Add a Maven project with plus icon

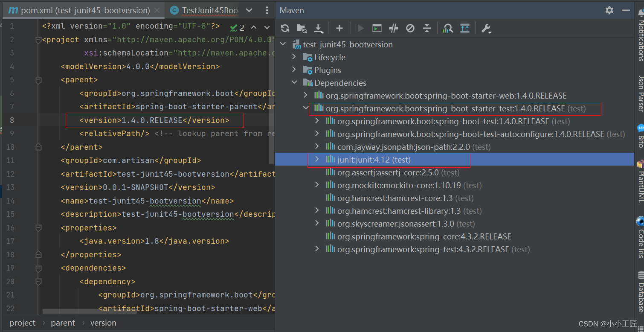coord(339,28)
